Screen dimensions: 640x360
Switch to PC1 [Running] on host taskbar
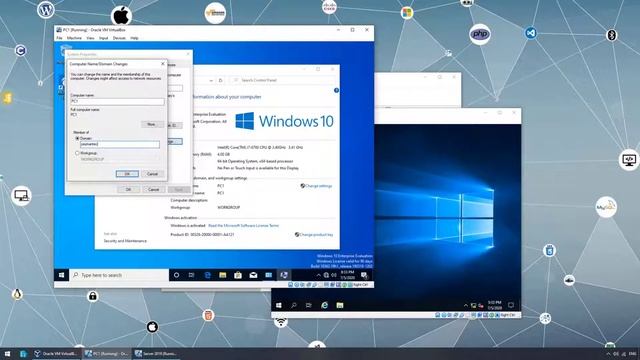pos(107,353)
